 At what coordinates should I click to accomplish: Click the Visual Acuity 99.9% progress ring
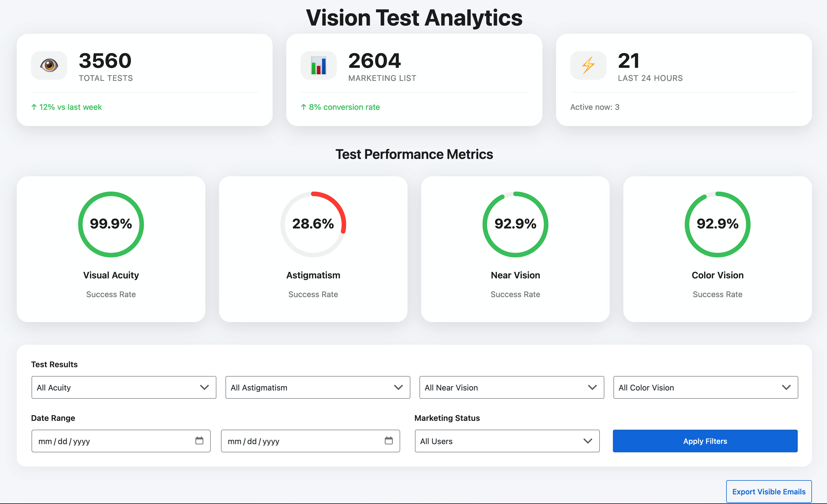coord(111,224)
